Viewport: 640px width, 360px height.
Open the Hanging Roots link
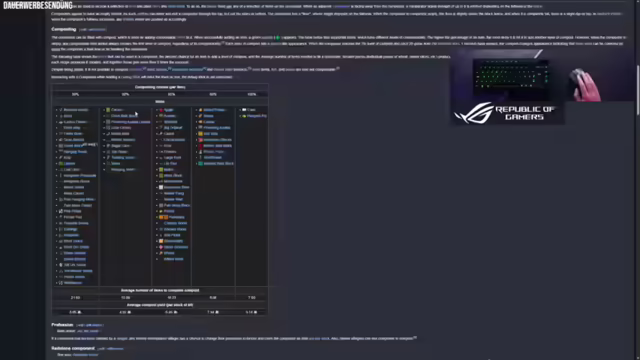(x=75, y=151)
